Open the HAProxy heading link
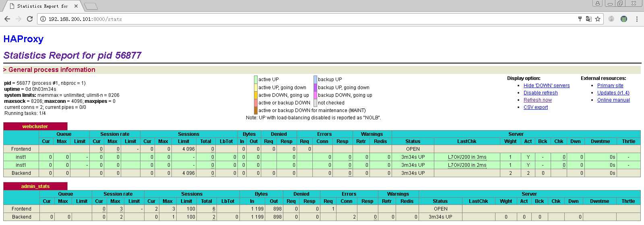Screen dimensions: 644x225 [x=23, y=39]
